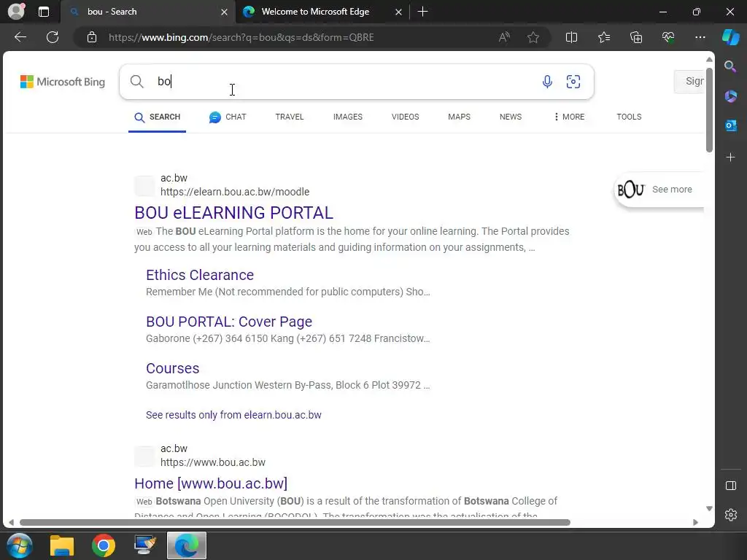Open Browser essentials heart icon

(x=668, y=37)
